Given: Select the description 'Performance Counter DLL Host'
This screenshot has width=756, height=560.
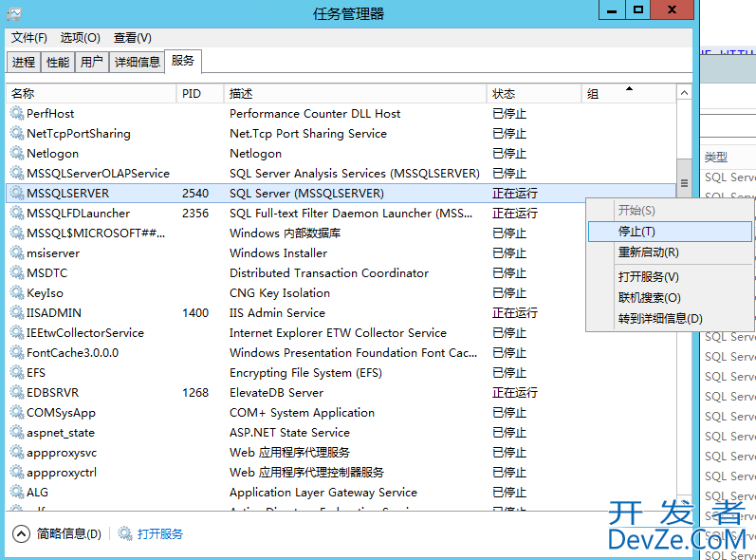Looking at the screenshot, I should pos(315,113).
